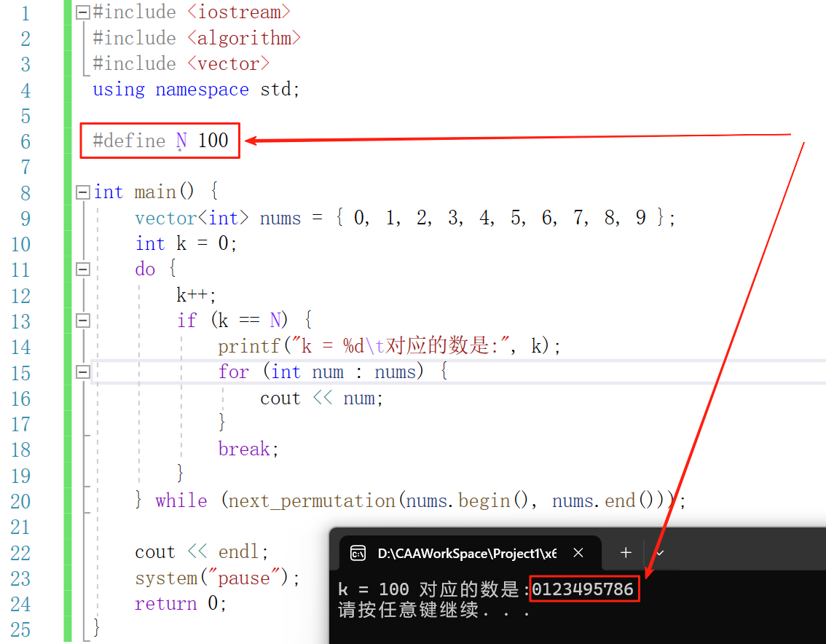Collapse the do block at line 11
826x644 pixels.
pyautogui.click(x=83, y=270)
